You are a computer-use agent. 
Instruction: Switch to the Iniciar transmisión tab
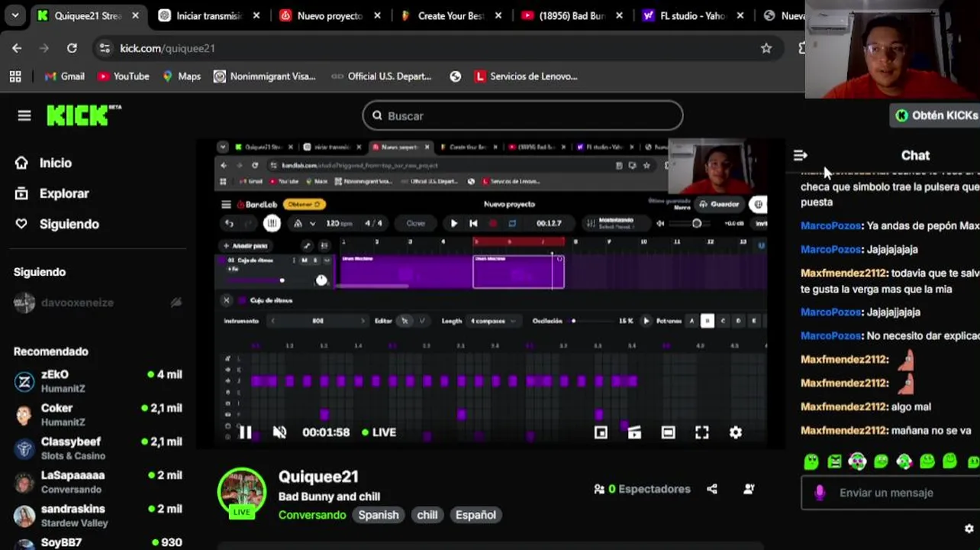coord(210,15)
